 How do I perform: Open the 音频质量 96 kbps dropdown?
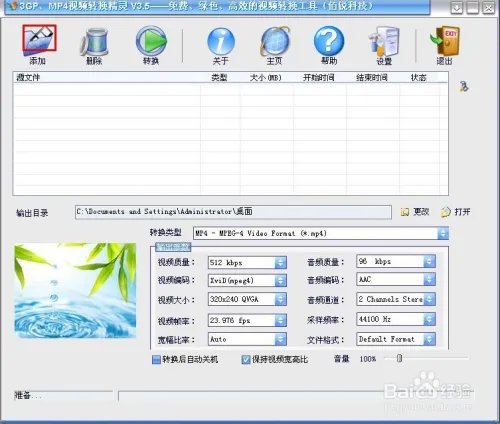pos(429,261)
